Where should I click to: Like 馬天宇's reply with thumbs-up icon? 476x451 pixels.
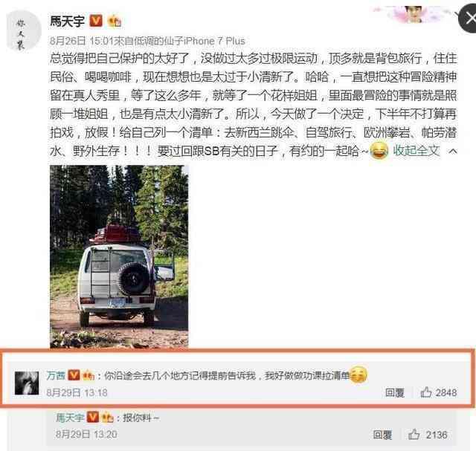click(x=414, y=435)
